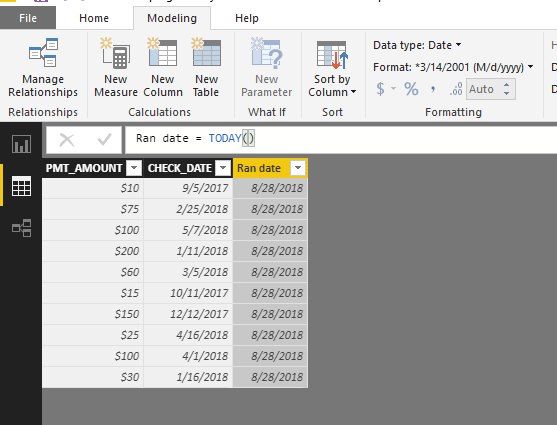Open the Help ribbon tab

[247, 18]
